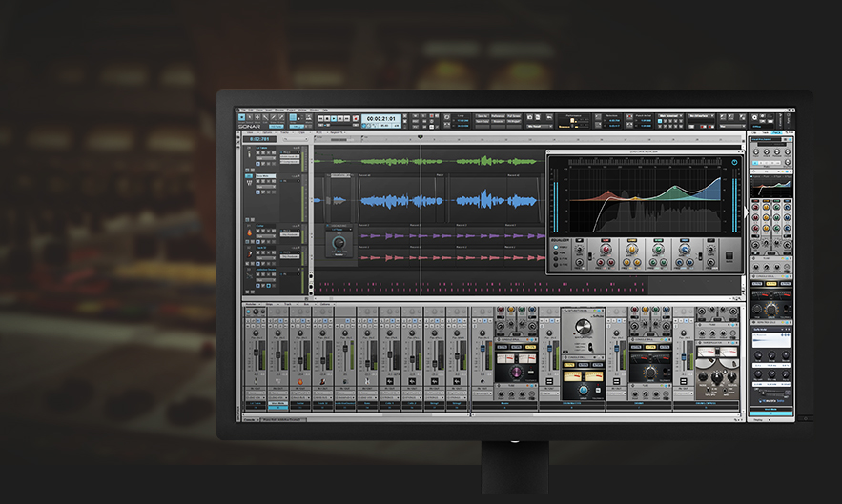Open the first track's edit filter dropdown
842x504 pixels.
pyautogui.click(x=266, y=158)
